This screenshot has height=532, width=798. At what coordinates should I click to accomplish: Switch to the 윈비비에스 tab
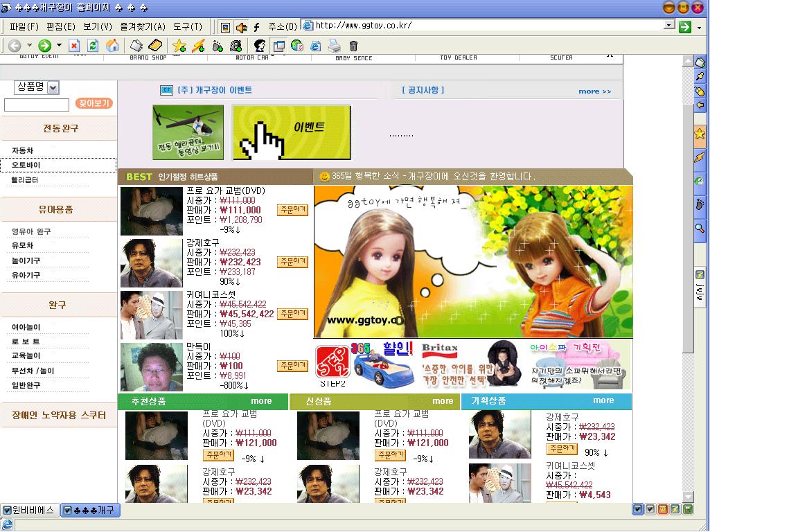pyautogui.click(x=30, y=510)
